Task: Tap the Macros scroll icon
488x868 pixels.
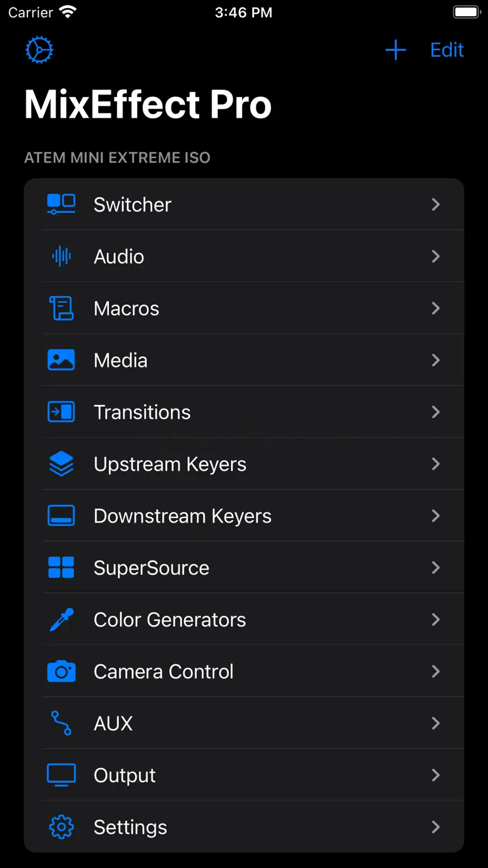Action: [x=61, y=309]
